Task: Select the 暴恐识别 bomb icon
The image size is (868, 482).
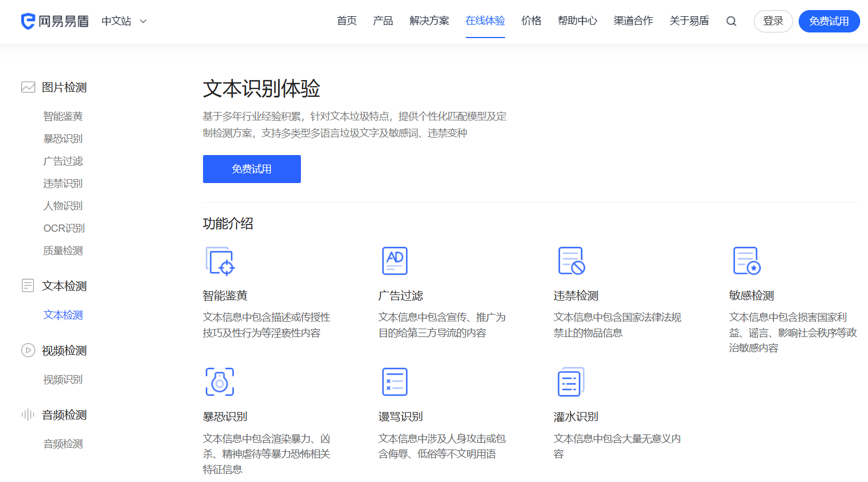Action: [x=219, y=381]
